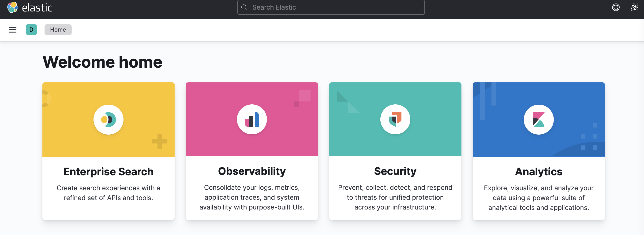
Task: Open the space selector D avatar
Action: [31, 30]
